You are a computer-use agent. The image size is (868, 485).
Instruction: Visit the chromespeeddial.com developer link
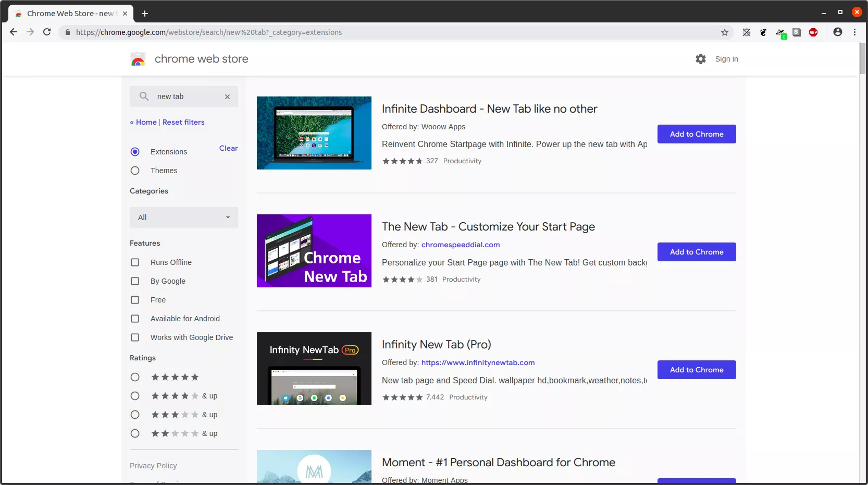460,245
